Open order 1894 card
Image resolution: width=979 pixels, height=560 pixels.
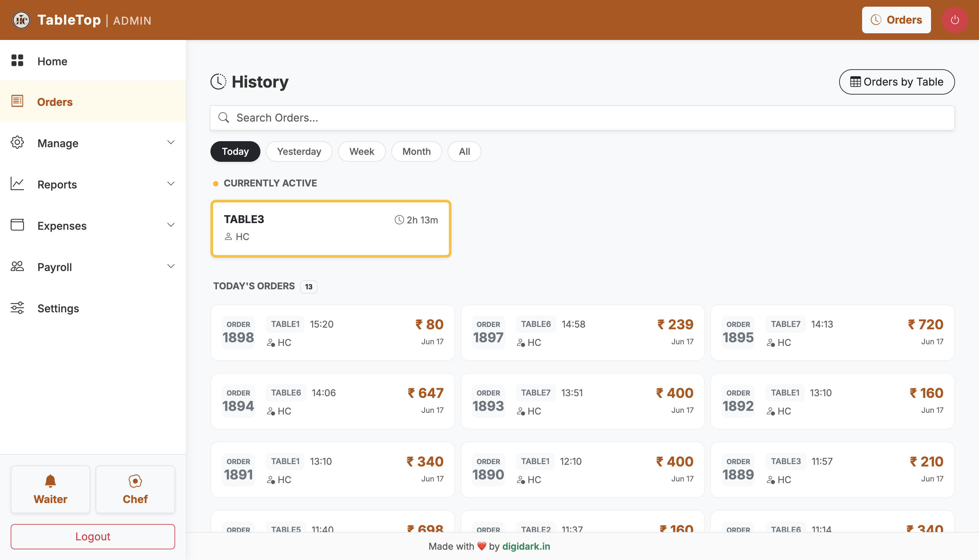(332, 401)
